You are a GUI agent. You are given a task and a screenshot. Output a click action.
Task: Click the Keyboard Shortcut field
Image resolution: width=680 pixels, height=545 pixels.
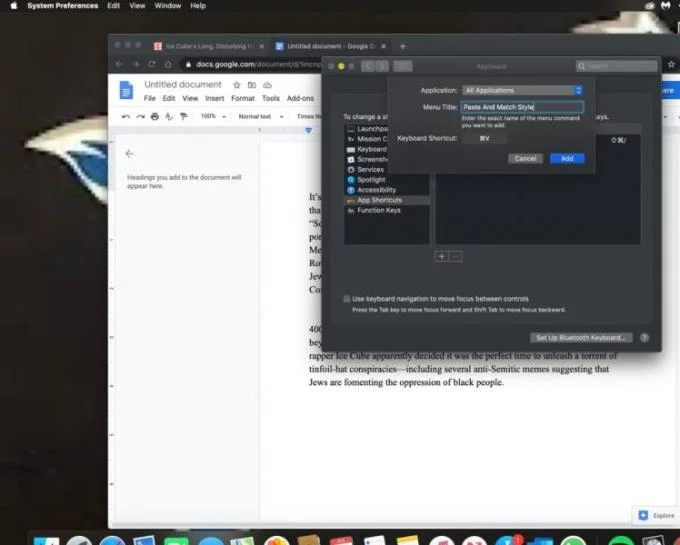coord(484,138)
